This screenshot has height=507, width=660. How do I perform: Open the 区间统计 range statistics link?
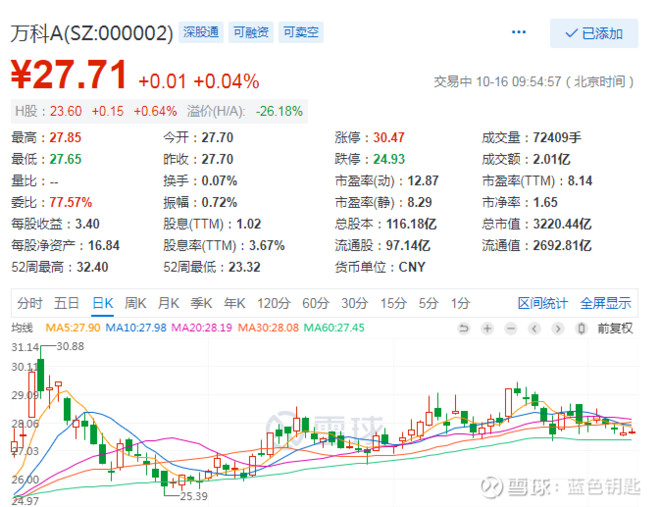click(543, 303)
